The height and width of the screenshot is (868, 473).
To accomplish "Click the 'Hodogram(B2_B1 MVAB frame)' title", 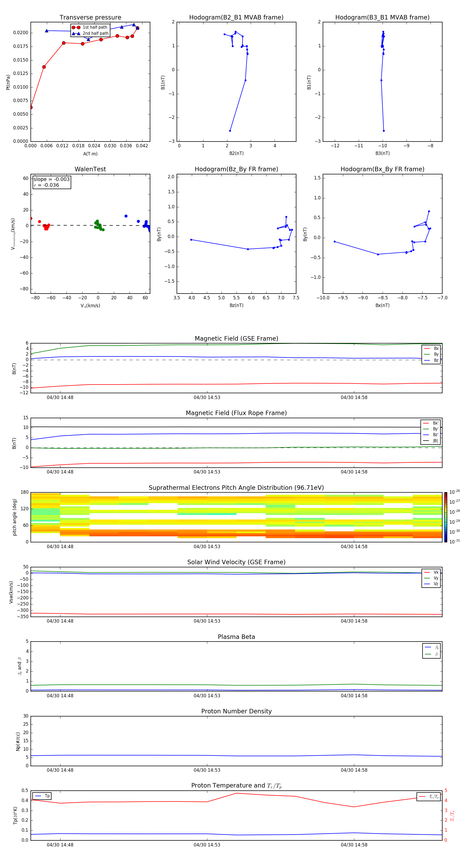I will pyautogui.click(x=236, y=17).
